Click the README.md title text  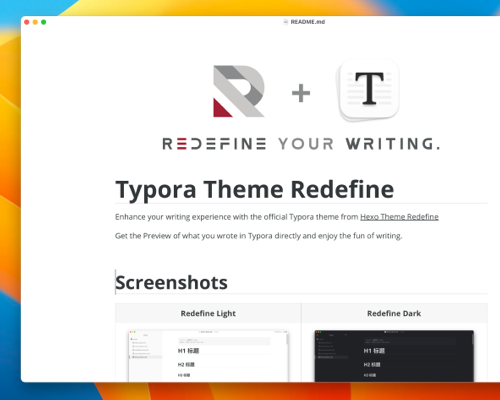[x=308, y=22]
